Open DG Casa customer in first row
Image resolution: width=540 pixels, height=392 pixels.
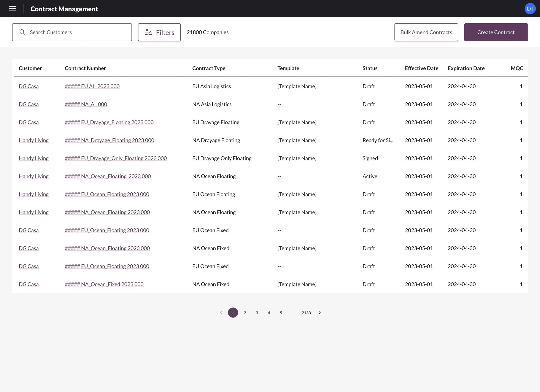29,86
